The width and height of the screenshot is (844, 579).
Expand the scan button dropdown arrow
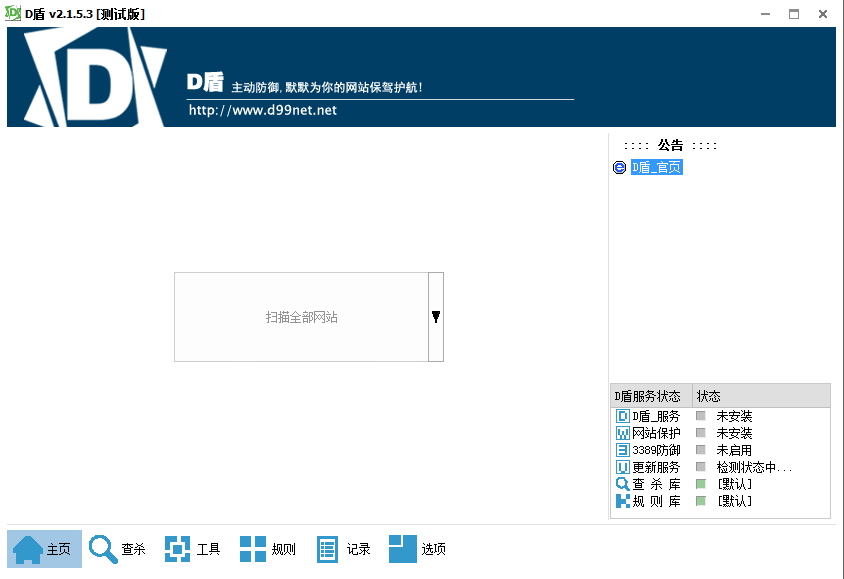click(x=436, y=317)
